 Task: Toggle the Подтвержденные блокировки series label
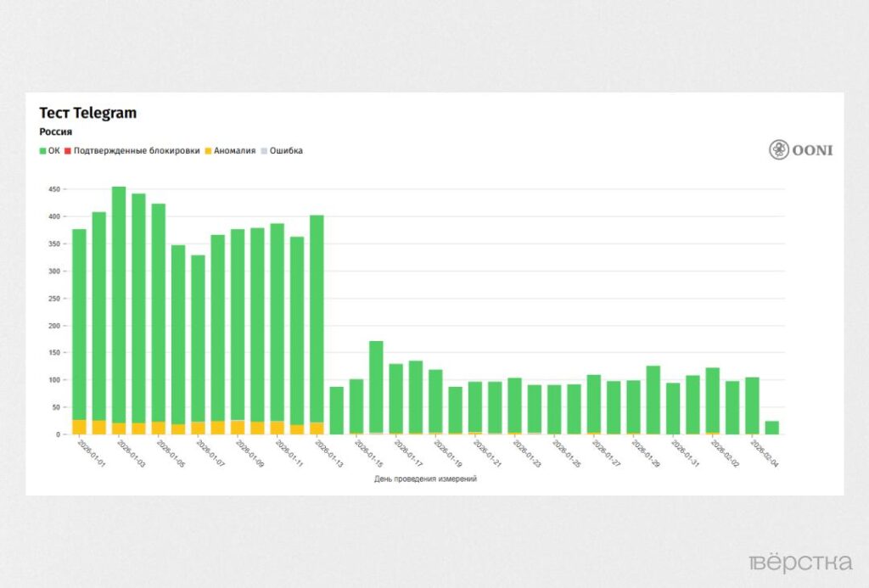(x=137, y=151)
